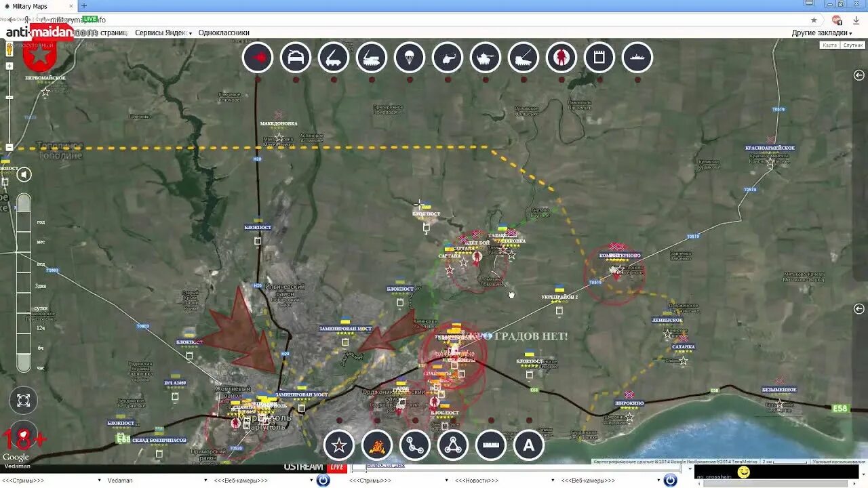Click the Склад боеприпасов marker label

pos(159,440)
